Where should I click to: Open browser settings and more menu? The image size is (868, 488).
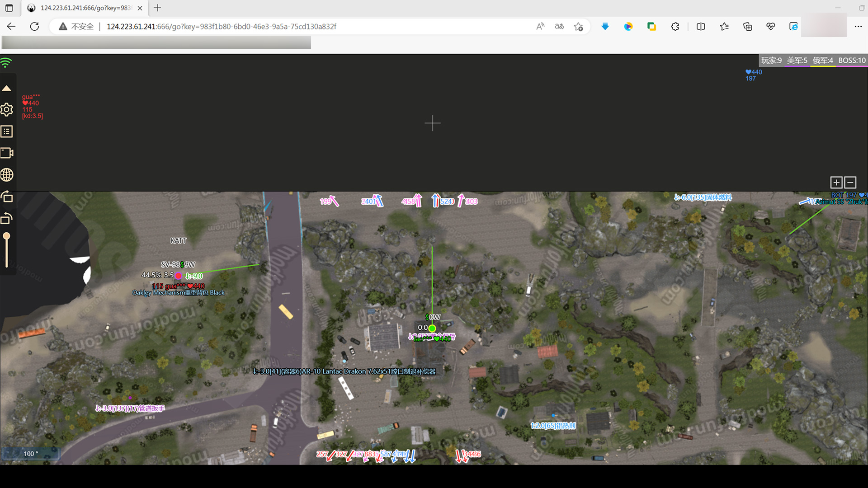click(858, 27)
